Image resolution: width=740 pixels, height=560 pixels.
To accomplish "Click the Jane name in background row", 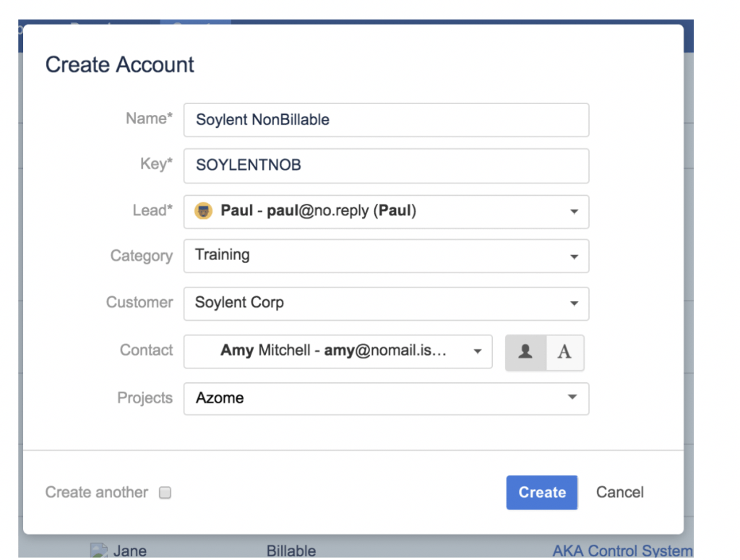I will click(130, 551).
